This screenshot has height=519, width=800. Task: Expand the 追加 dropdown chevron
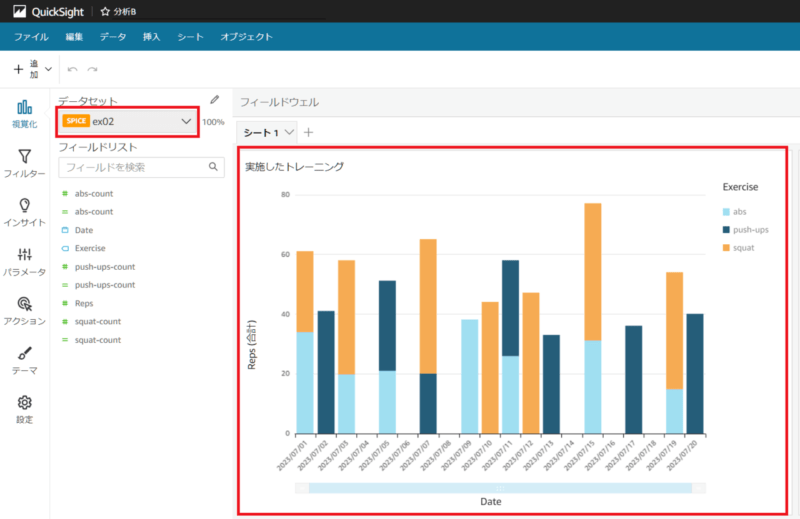click(48, 69)
